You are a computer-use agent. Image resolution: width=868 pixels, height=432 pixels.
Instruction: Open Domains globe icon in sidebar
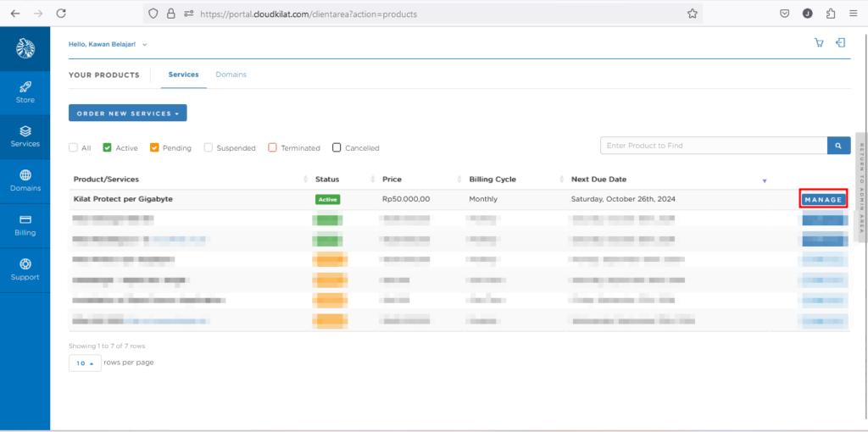pos(25,175)
